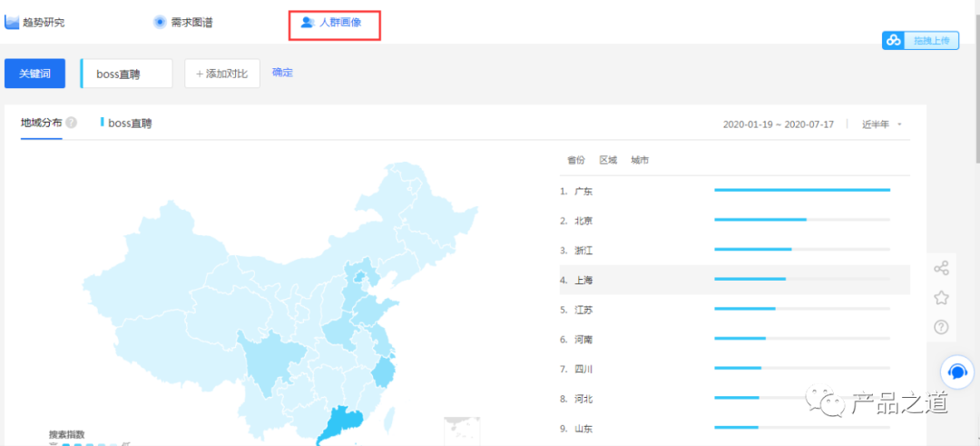The width and height of the screenshot is (980, 446).
Task: Click the 河北 ranking row
Action: 734,398
